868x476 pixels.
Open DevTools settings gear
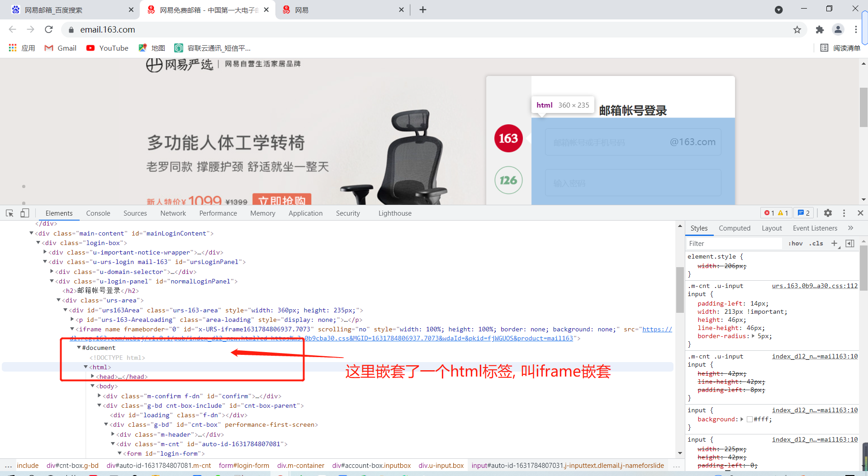828,213
